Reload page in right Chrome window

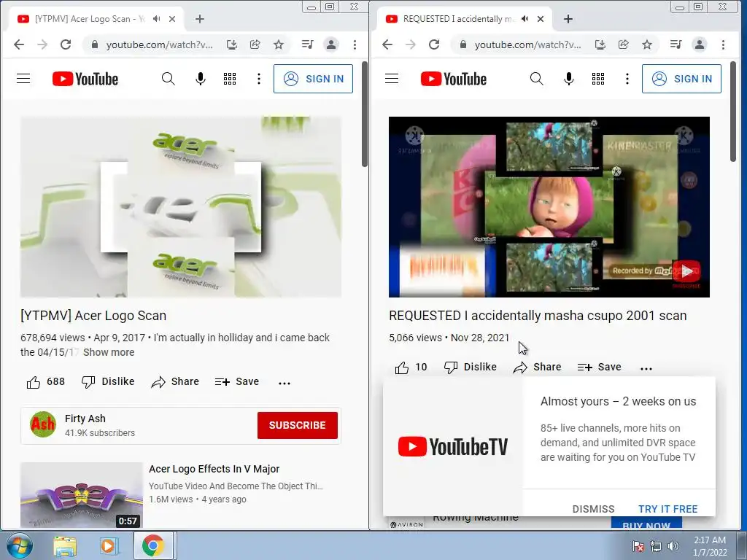[434, 44]
